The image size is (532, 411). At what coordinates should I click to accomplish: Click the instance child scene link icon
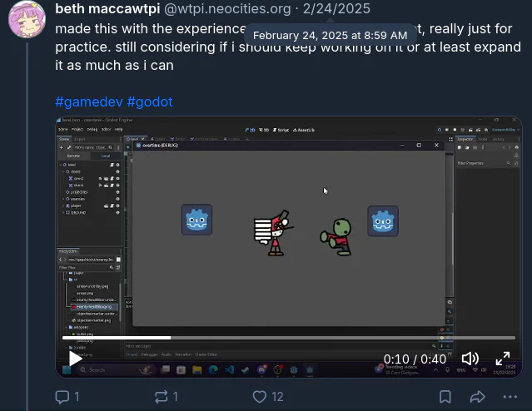point(69,147)
